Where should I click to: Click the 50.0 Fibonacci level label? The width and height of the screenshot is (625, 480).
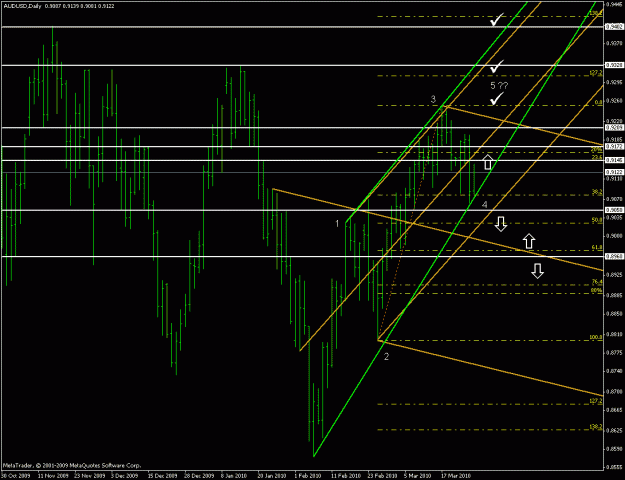[597, 220]
